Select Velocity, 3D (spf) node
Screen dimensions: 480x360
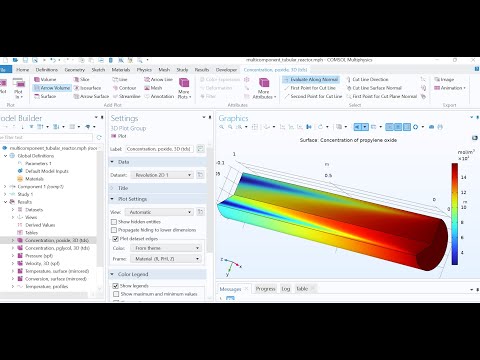(42, 263)
